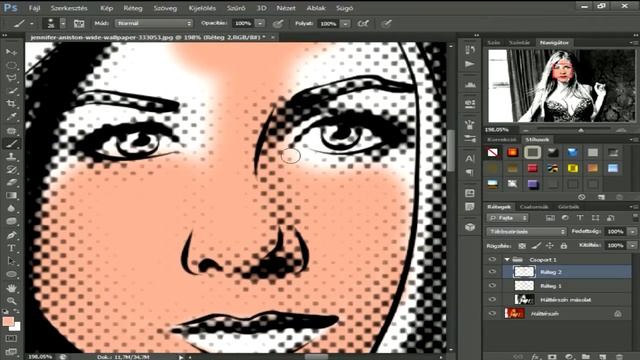Select the Type tool
This screenshot has height=360, width=640.
(x=11, y=248)
